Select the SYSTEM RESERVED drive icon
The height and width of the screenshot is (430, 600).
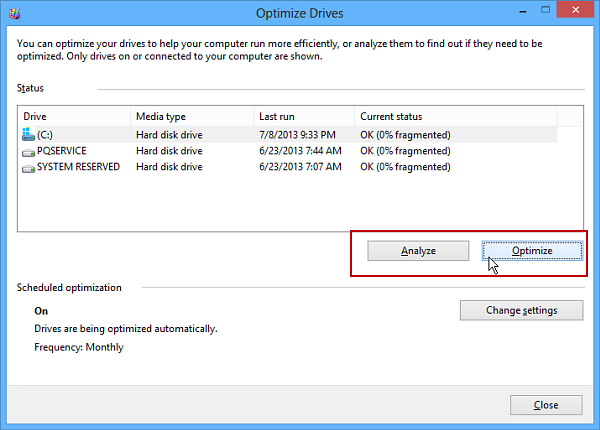point(28,168)
